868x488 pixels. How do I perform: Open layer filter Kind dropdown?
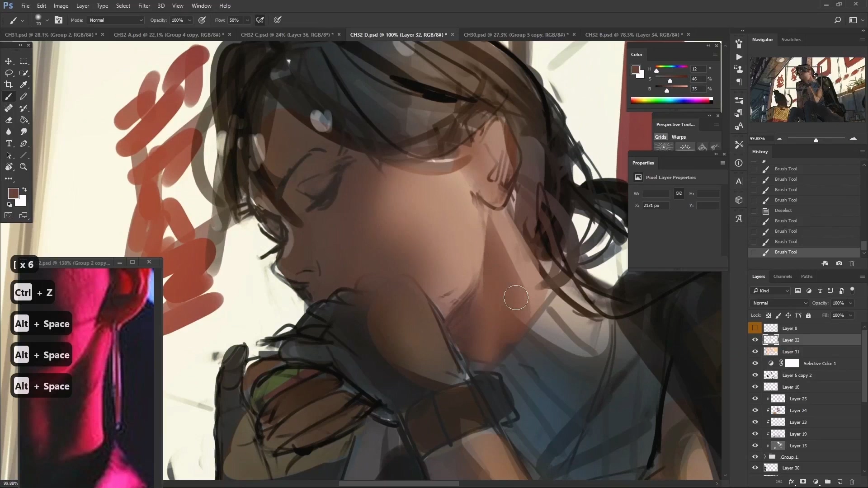[x=771, y=291]
